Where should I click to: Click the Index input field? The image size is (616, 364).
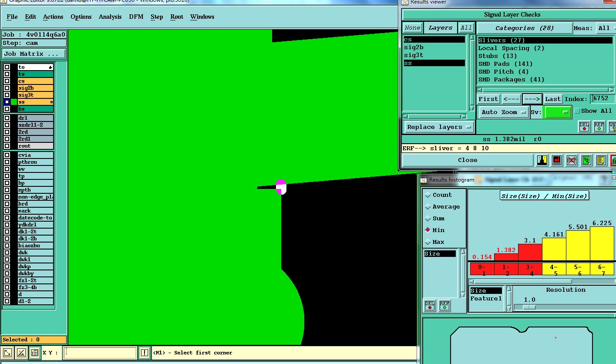click(x=603, y=99)
